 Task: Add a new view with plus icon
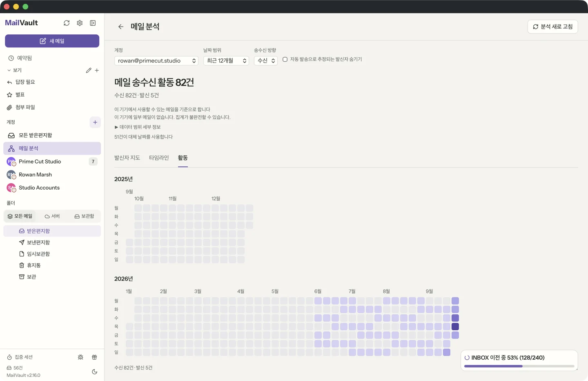(97, 70)
